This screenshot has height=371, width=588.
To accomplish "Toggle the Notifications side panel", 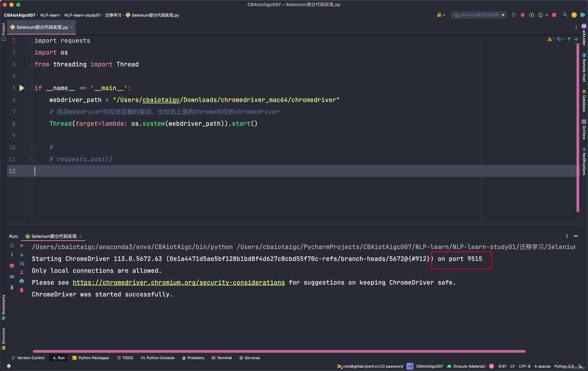I will click(584, 161).
